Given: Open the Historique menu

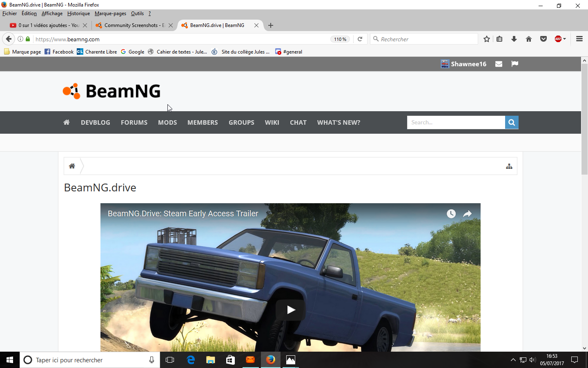Looking at the screenshot, I should pyautogui.click(x=78, y=13).
